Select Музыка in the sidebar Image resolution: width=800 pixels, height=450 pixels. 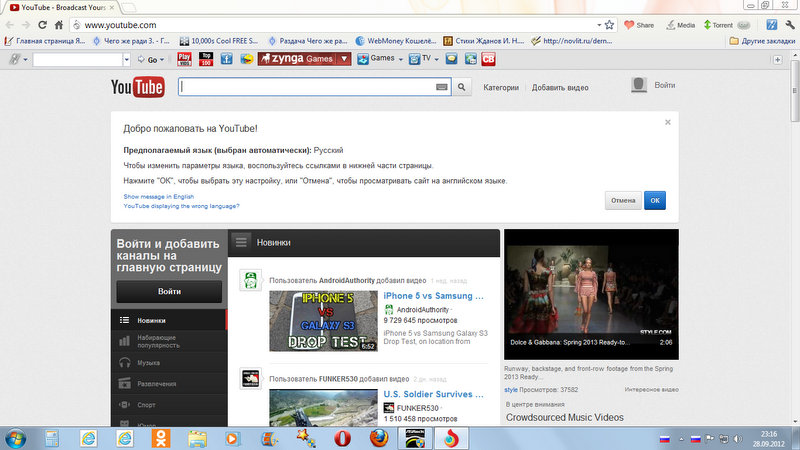[169, 363]
